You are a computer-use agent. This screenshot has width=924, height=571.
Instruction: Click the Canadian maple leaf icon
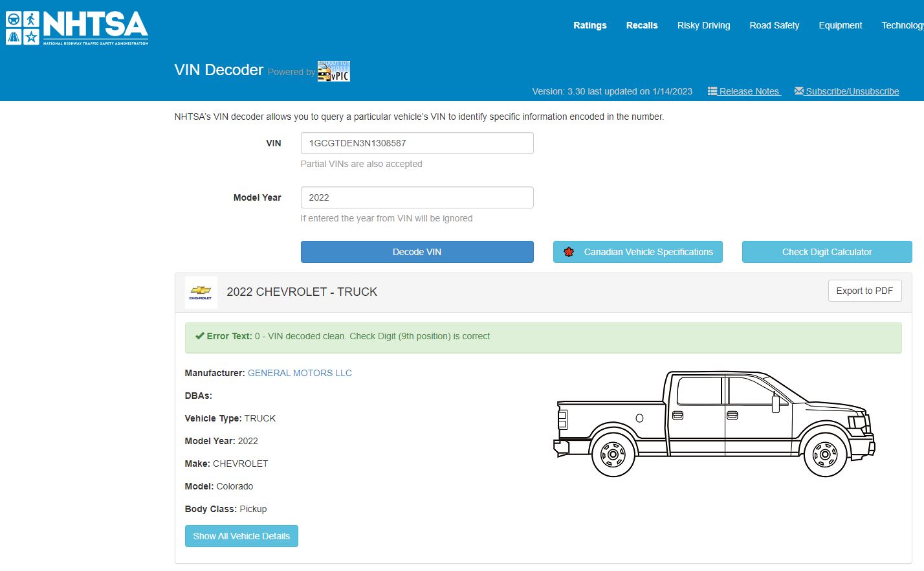click(x=569, y=252)
